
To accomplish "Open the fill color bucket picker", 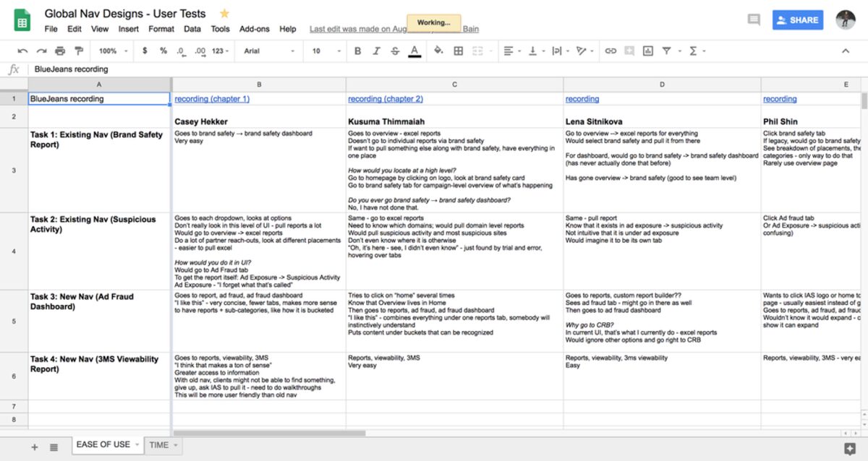I will [438, 51].
